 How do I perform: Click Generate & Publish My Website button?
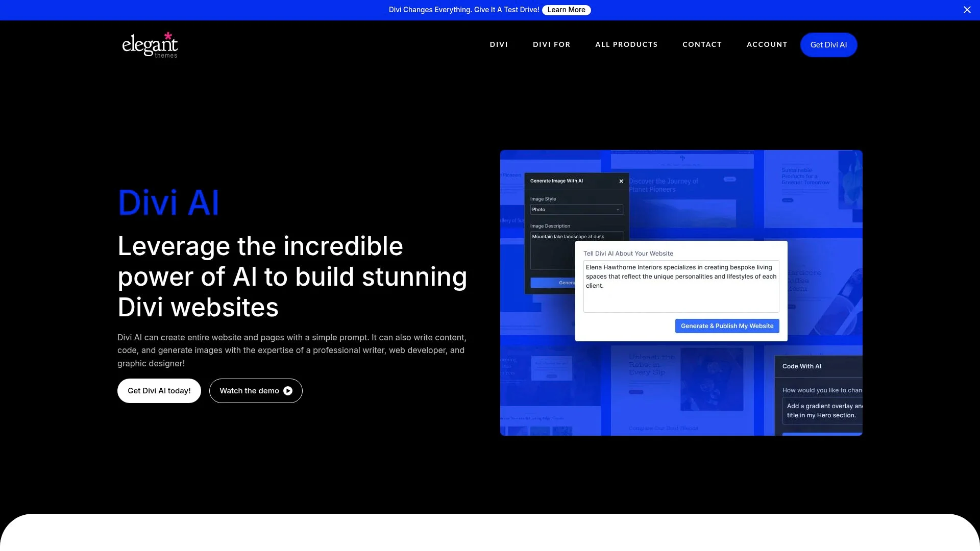pos(727,326)
